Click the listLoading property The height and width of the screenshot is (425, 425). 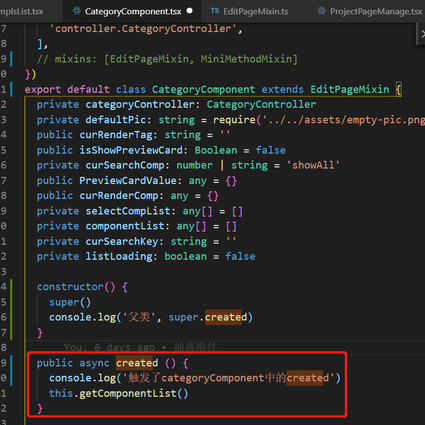(x=119, y=256)
